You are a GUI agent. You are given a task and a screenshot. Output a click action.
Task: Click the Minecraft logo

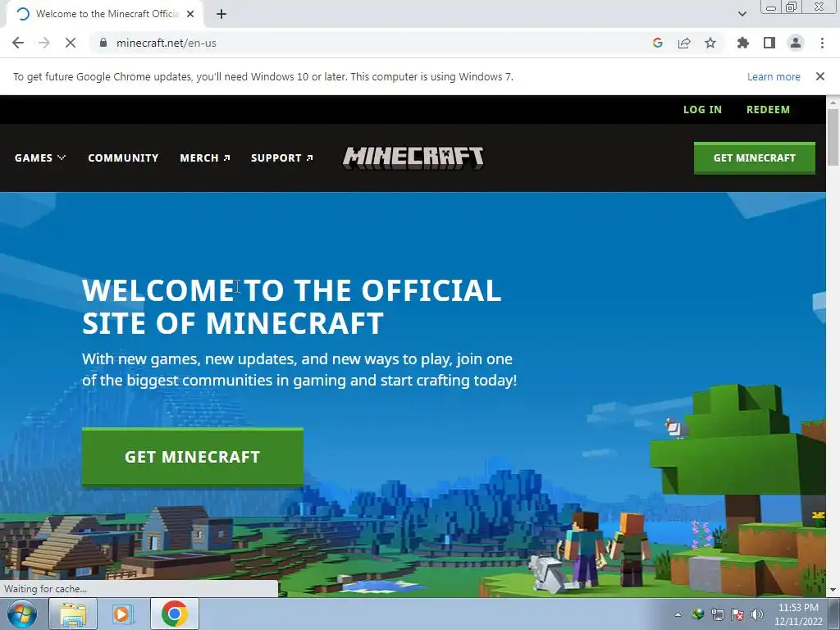pos(413,158)
